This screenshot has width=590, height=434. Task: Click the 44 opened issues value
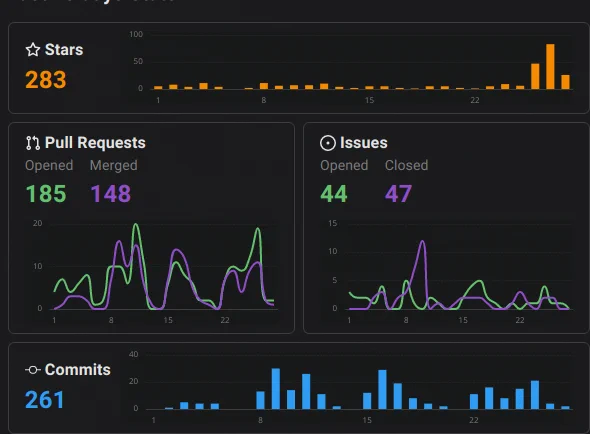coord(334,194)
